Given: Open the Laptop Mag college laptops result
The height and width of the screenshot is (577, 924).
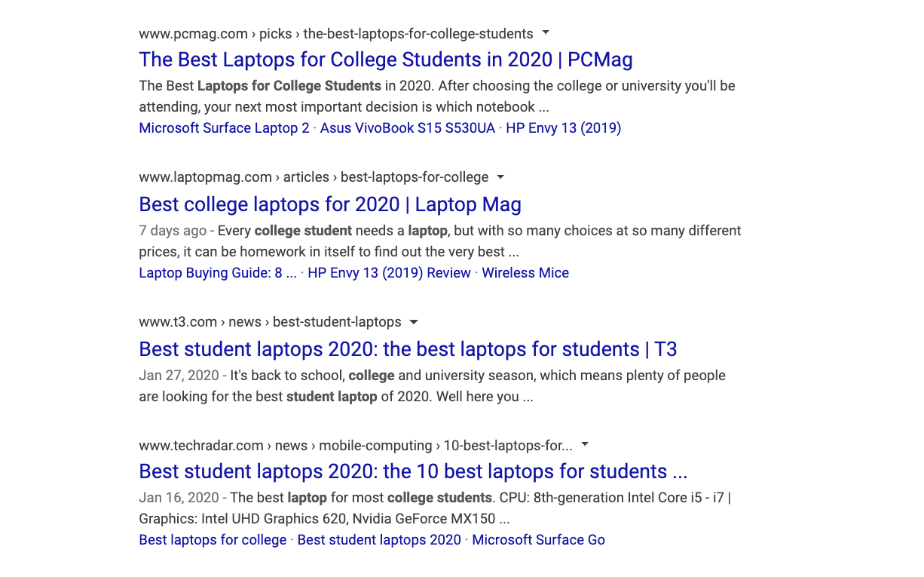Looking at the screenshot, I should (x=329, y=204).
